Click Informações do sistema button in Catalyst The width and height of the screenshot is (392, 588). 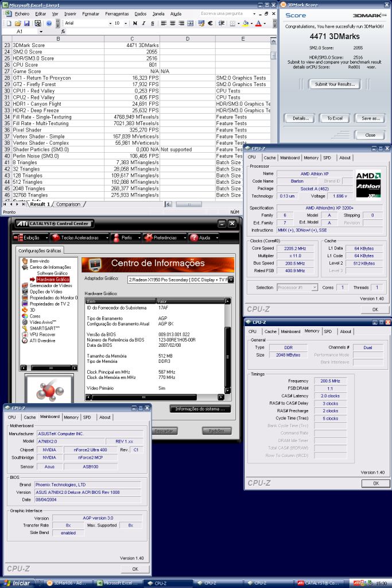[200, 409]
